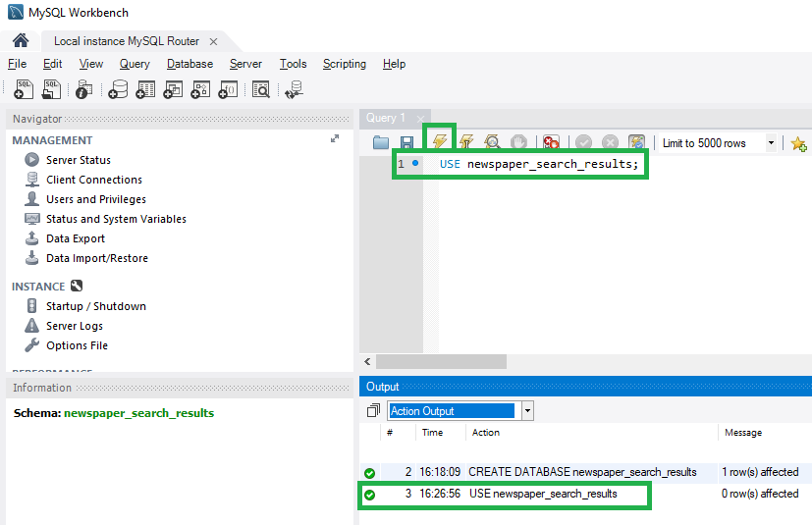Click the reconnect to DBMS icon
Screen dimensions: 812x525
coord(293,90)
